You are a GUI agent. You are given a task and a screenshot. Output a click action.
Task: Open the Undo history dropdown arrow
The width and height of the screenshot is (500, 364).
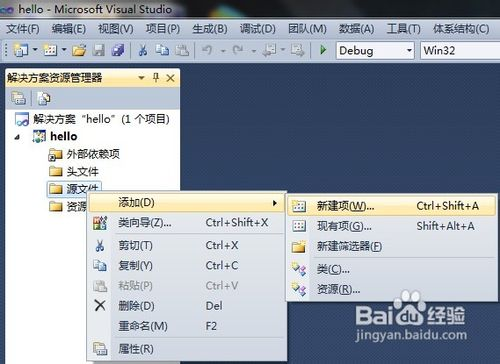click(223, 51)
